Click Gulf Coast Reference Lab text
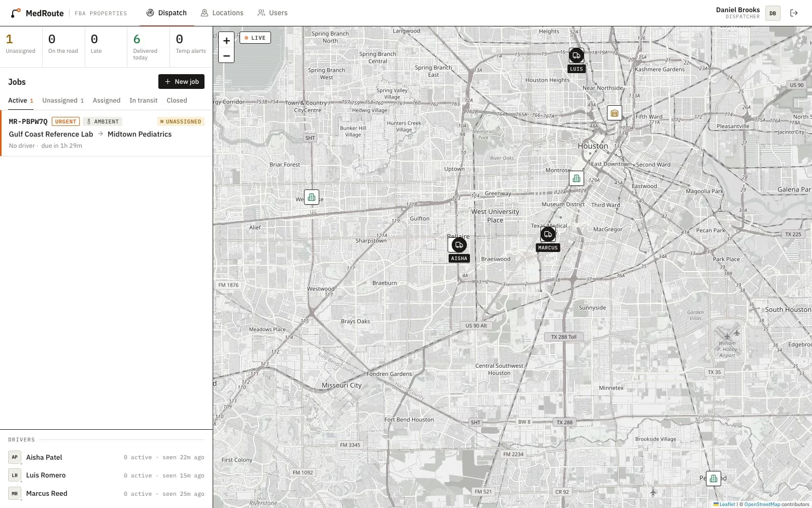The height and width of the screenshot is (508, 812). 51,134
